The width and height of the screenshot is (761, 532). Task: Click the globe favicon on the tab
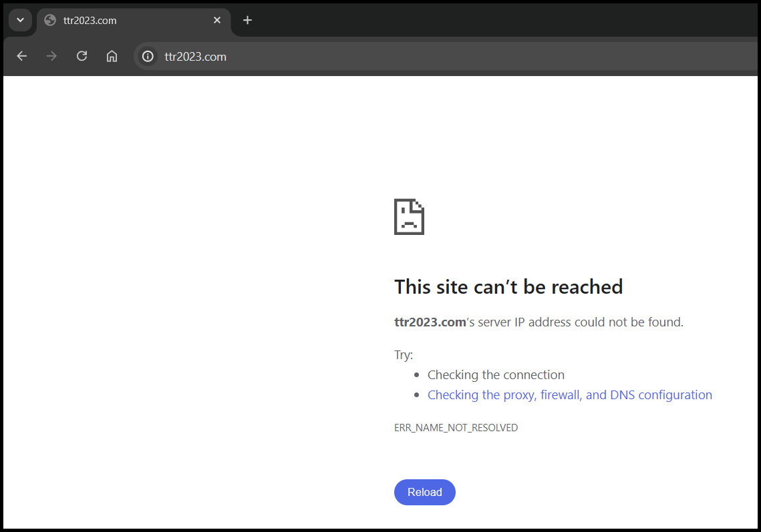coord(49,20)
